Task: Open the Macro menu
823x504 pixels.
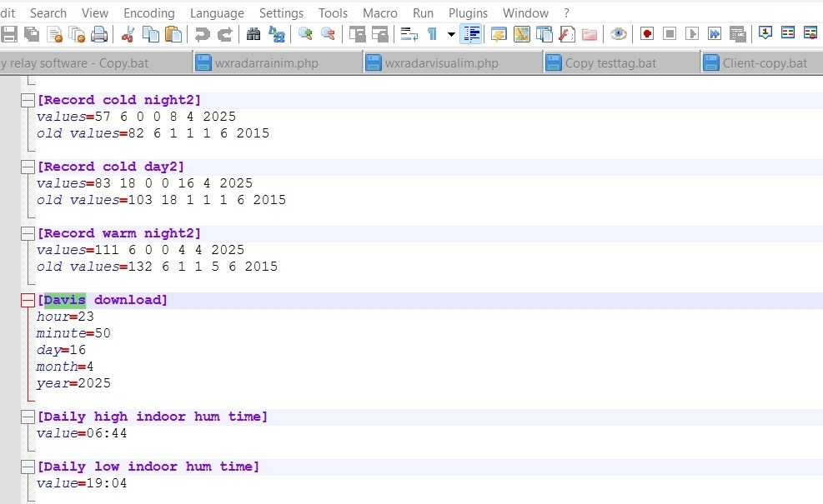Action: (380, 13)
